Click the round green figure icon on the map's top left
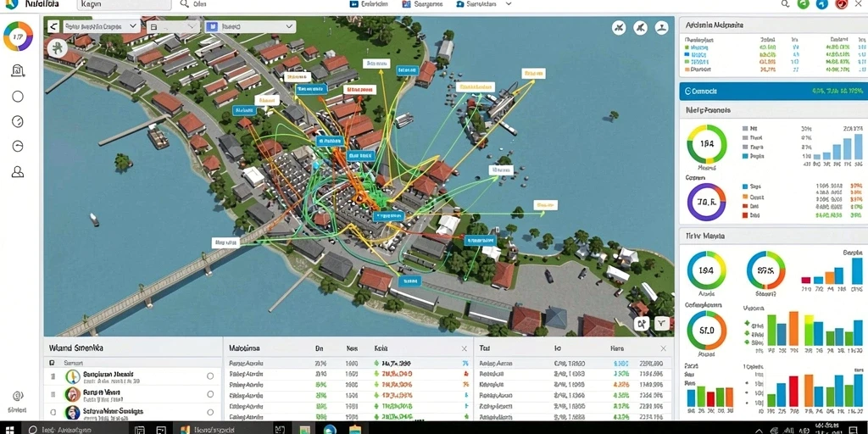Screen dimensions: 868x434 pyautogui.click(x=57, y=48)
